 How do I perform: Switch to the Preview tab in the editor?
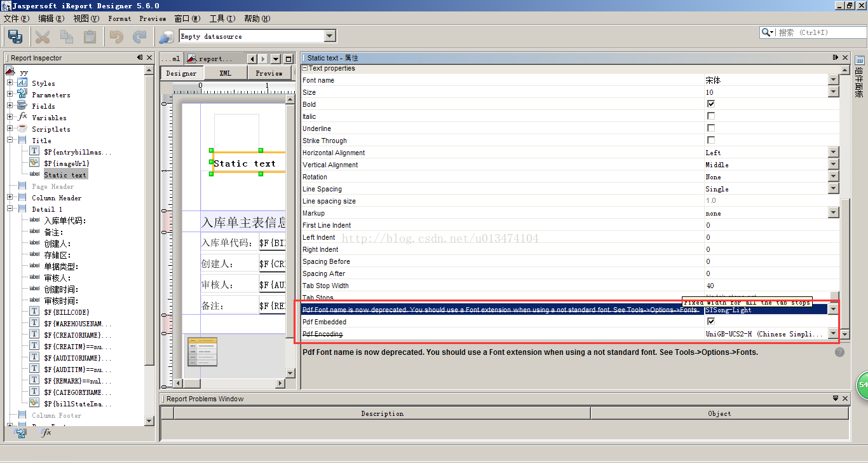269,73
